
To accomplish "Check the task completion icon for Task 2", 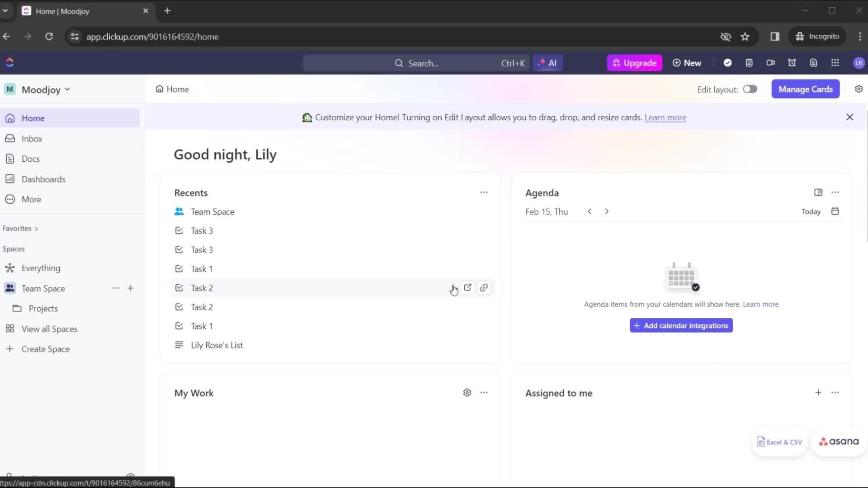I will [x=179, y=288].
